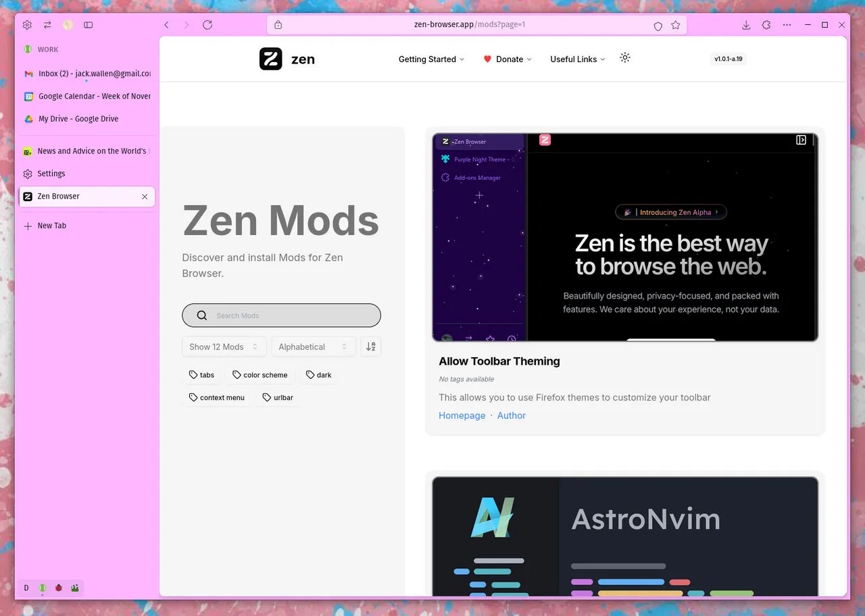Filter mods by the dark tag
Image resolution: width=865 pixels, height=616 pixels.
pos(319,375)
